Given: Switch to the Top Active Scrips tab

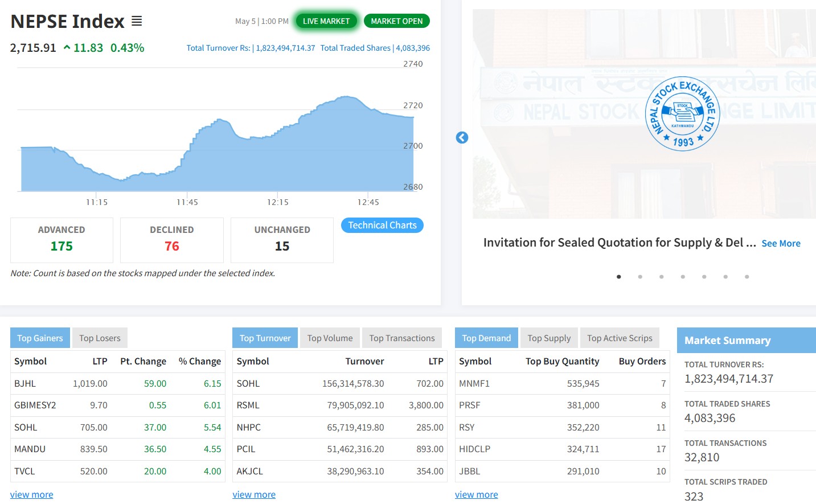Looking at the screenshot, I should 620,338.
